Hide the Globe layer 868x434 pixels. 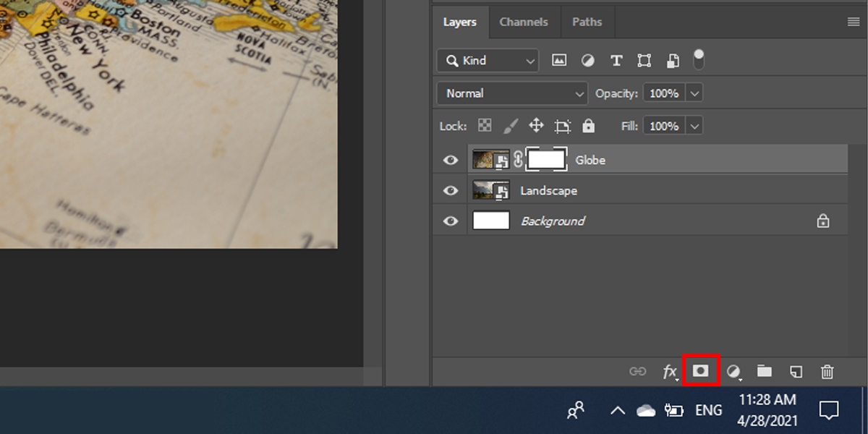pos(451,160)
